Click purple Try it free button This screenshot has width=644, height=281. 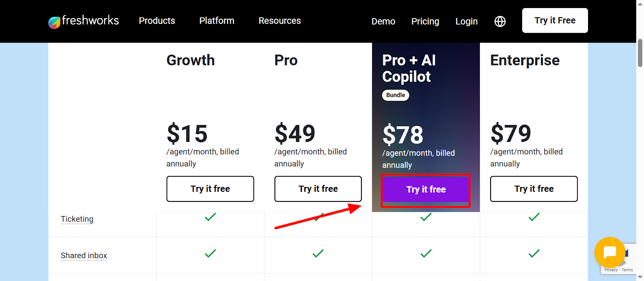click(426, 190)
